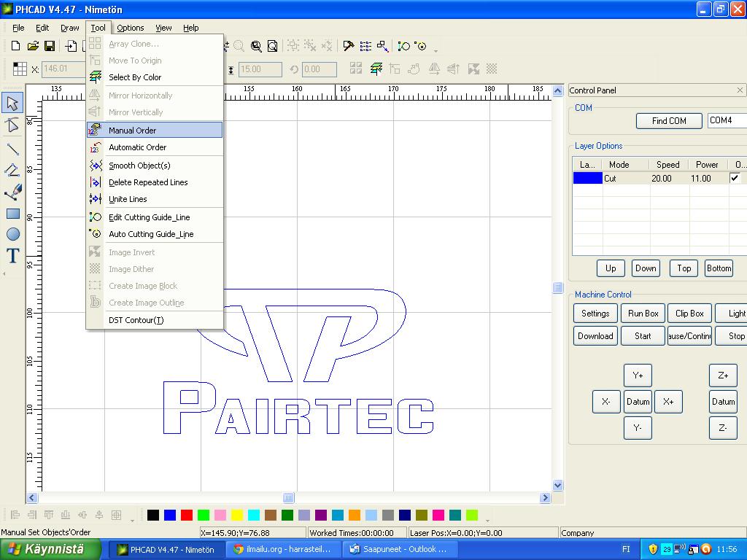Pick the Ellipse drawing tool
Viewport: 747px width, 560px height.
click(12, 234)
